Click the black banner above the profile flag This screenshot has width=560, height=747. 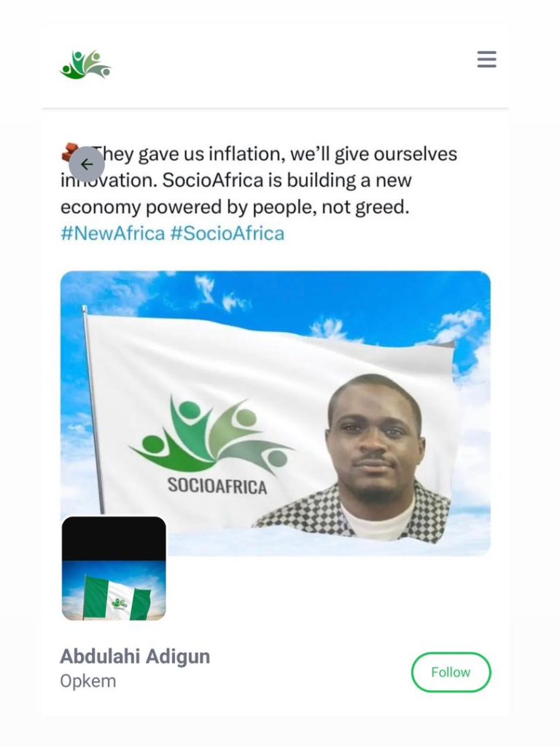click(114, 539)
